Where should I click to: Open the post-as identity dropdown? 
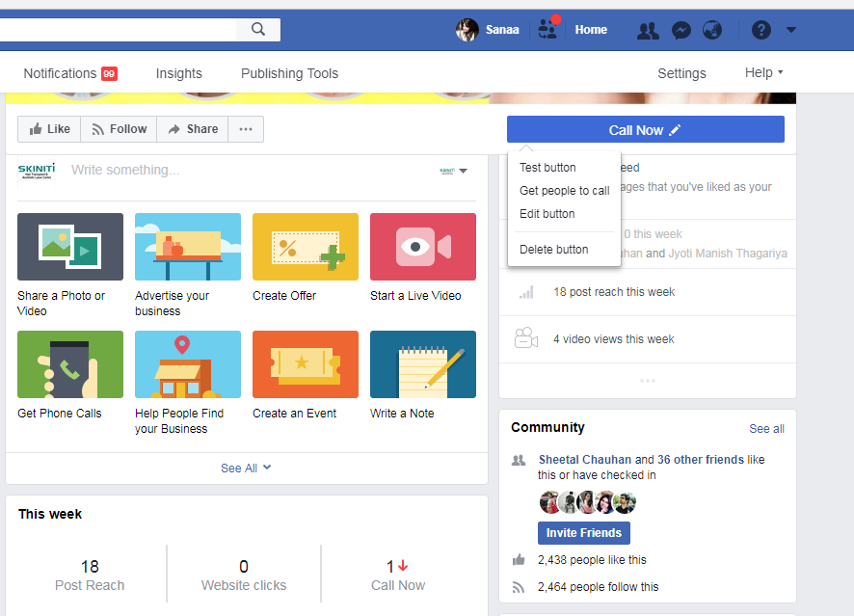click(453, 171)
